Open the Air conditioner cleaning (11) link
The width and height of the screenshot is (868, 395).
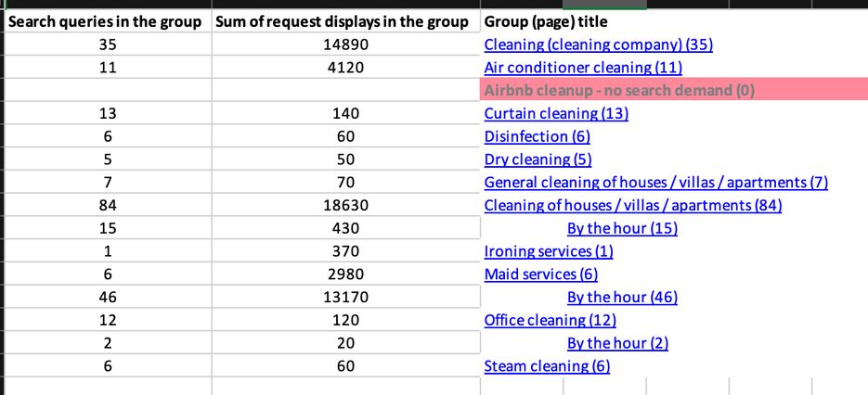pos(583,68)
